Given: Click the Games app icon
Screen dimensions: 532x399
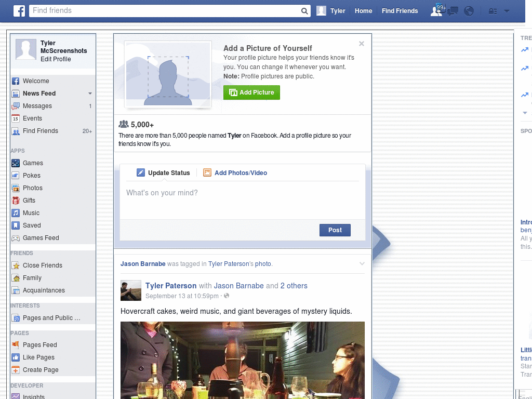Looking at the screenshot, I should click(x=16, y=163).
